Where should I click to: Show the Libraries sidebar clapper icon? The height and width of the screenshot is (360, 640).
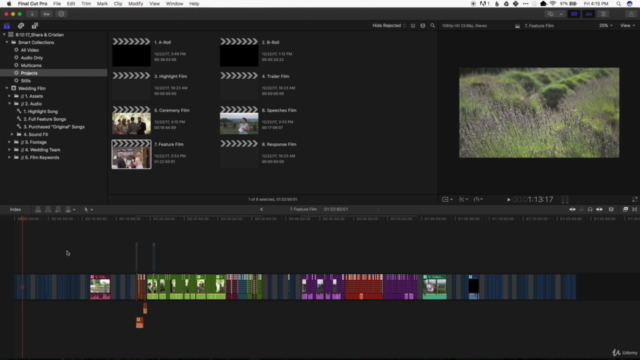coord(7,26)
